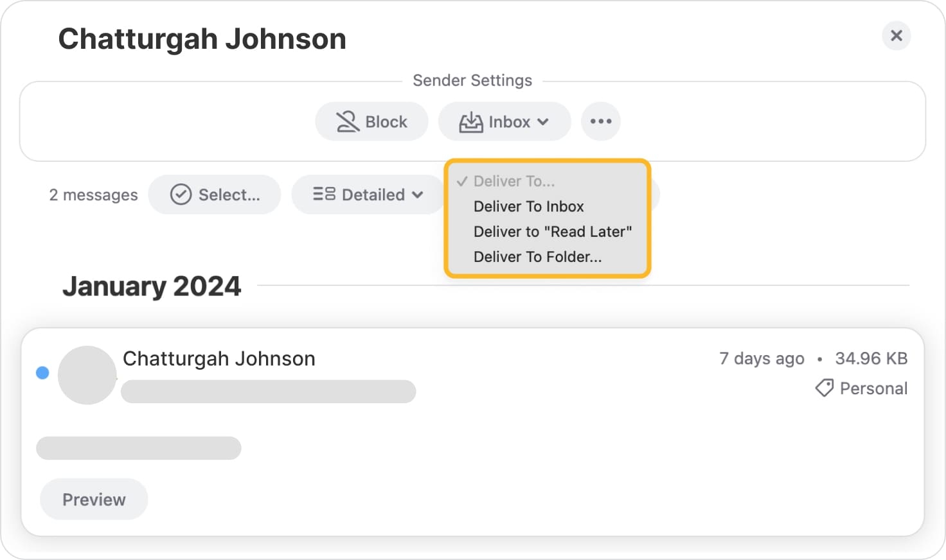Toggle the blue unread dot indicator
Screen dimensions: 946x560
pos(42,372)
